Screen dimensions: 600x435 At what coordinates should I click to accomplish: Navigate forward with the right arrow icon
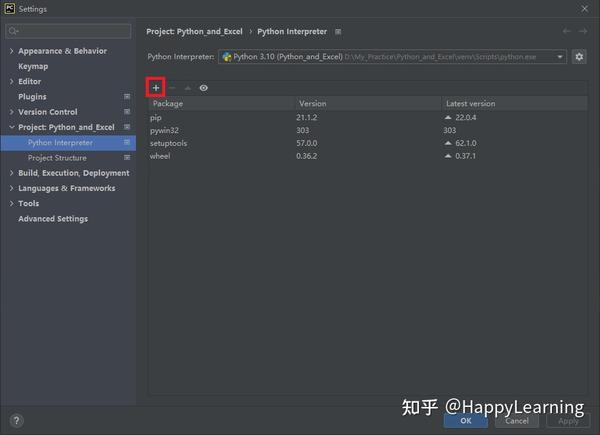(x=583, y=31)
